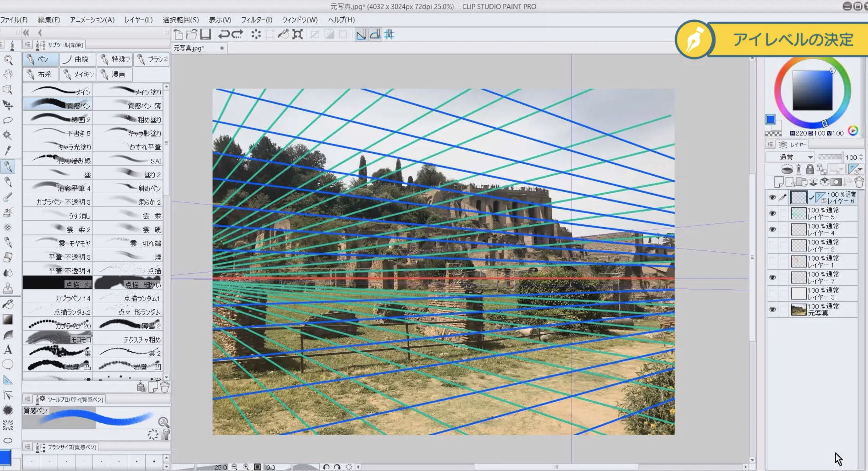868x471 pixels.
Task: Select the Blend water drops tool
Action: click(8, 273)
